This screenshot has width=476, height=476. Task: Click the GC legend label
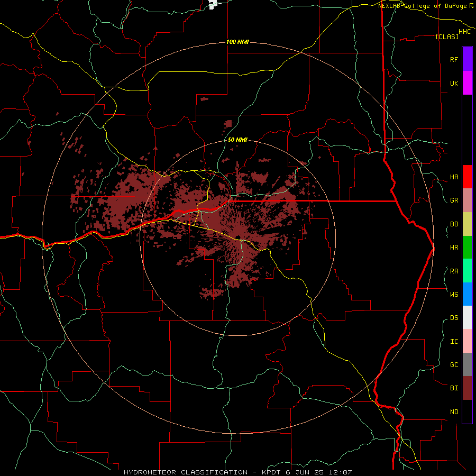[x=454, y=364]
